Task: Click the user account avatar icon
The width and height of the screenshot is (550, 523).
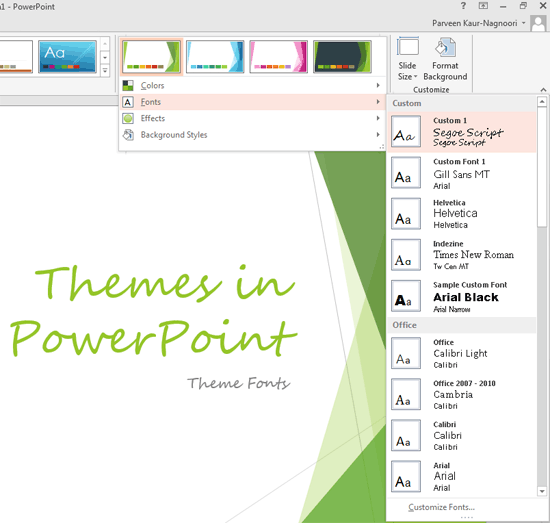Action: tap(538, 23)
